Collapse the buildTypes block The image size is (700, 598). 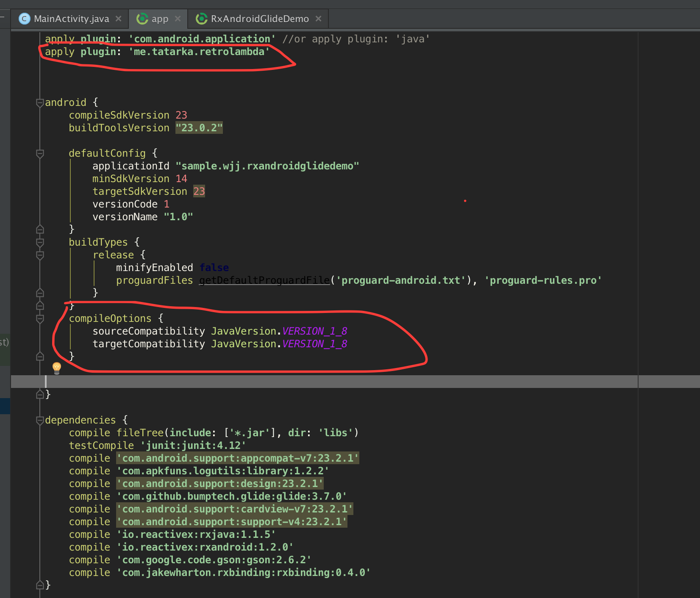(40, 242)
